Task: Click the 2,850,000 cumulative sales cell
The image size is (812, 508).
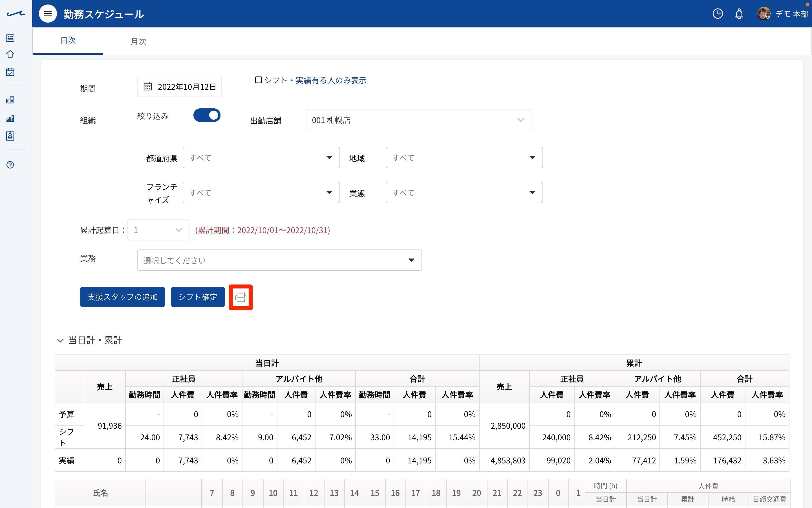Action: click(x=504, y=426)
